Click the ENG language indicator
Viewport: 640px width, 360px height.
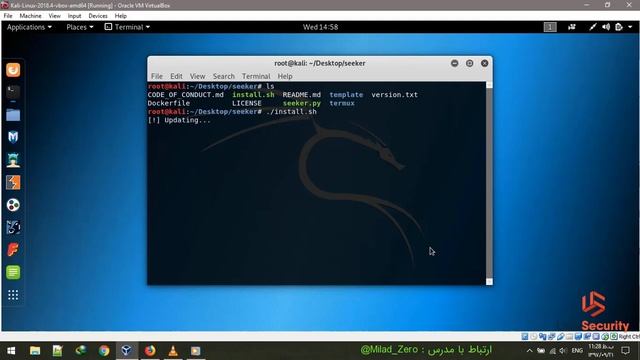577,351
